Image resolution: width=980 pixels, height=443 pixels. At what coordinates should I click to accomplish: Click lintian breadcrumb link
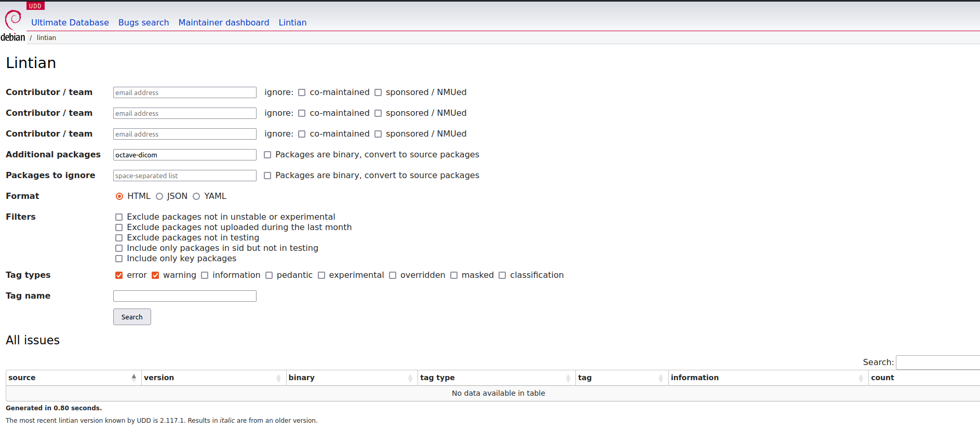46,37
